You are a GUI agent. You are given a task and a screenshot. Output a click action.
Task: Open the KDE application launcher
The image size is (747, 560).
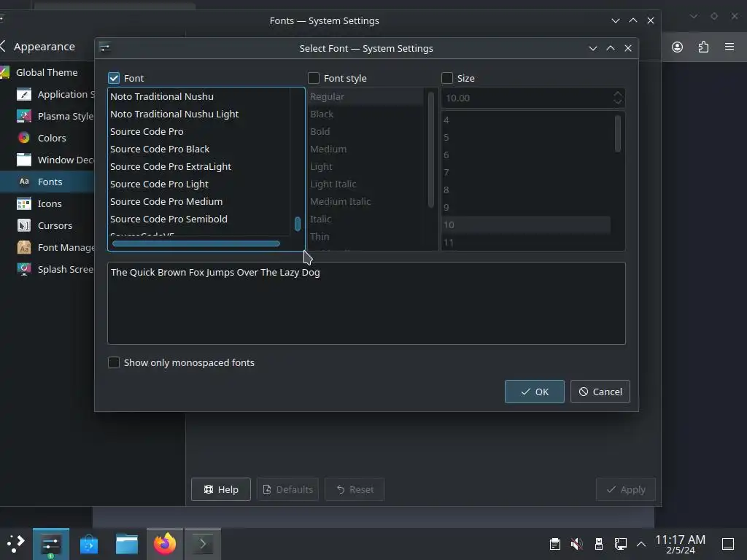coord(16,544)
